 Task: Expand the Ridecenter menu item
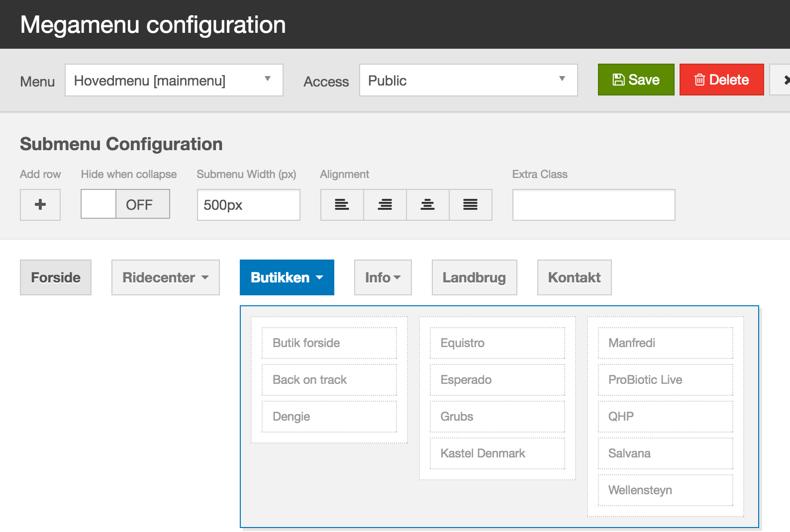[x=165, y=277]
